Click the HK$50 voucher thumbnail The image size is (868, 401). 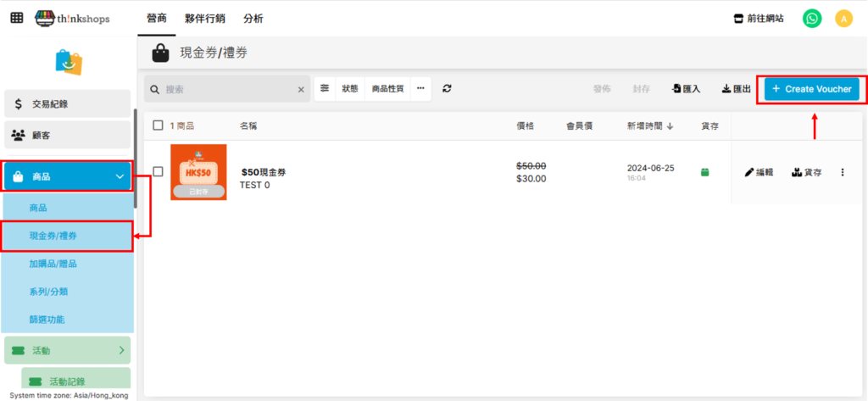(198, 172)
